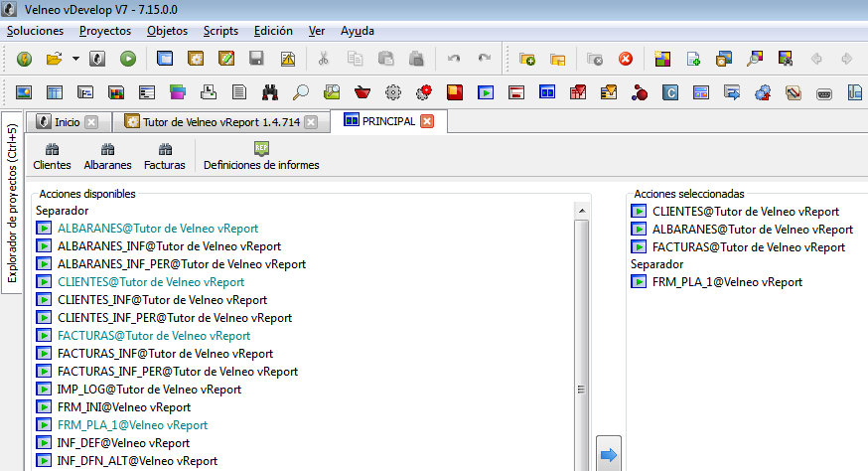Open the Edición menu
This screenshot has width=868, height=471.
273,31
